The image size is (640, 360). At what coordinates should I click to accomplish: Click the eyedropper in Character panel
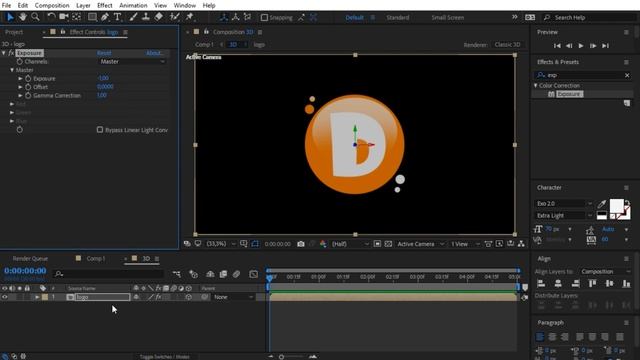pyautogui.click(x=602, y=204)
